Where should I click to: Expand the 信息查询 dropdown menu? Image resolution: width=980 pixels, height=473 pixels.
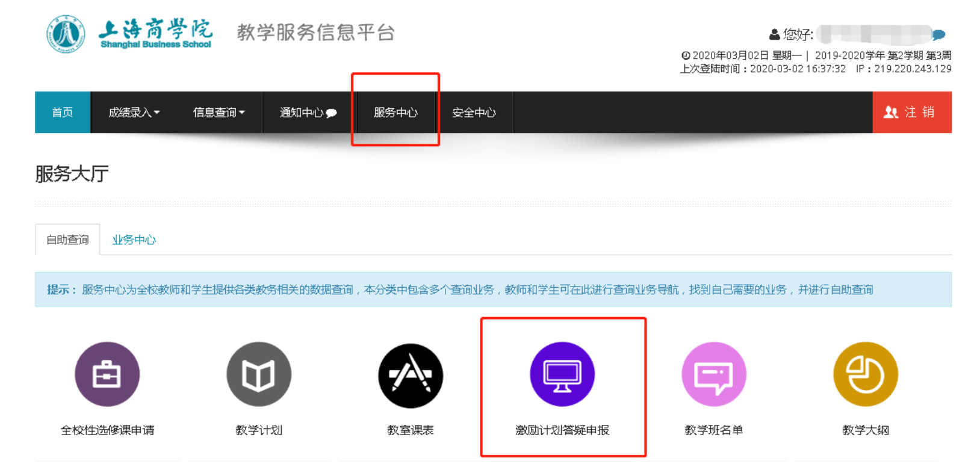pyautogui.click(x=219, y=113)
